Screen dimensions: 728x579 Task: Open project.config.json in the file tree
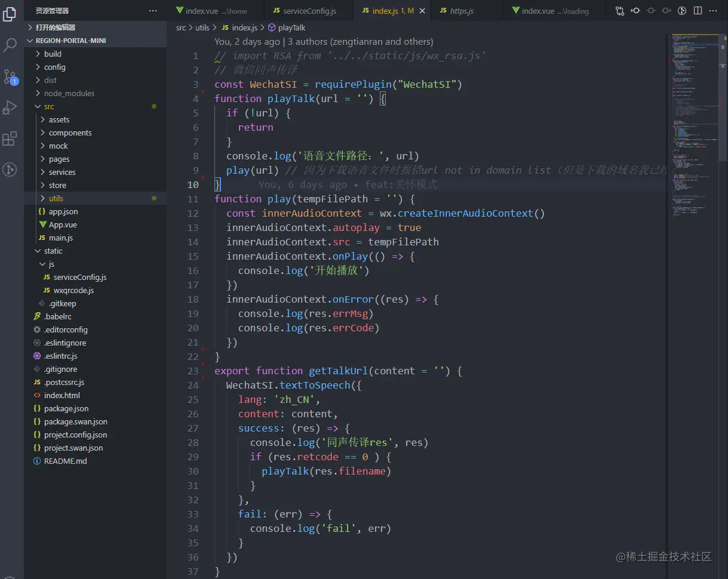tap(95, 435)
